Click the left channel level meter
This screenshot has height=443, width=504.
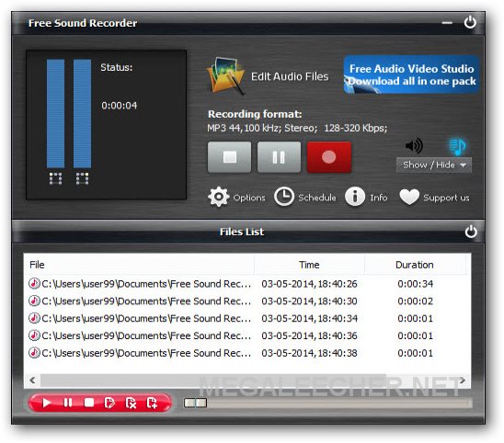click(55, 113)
